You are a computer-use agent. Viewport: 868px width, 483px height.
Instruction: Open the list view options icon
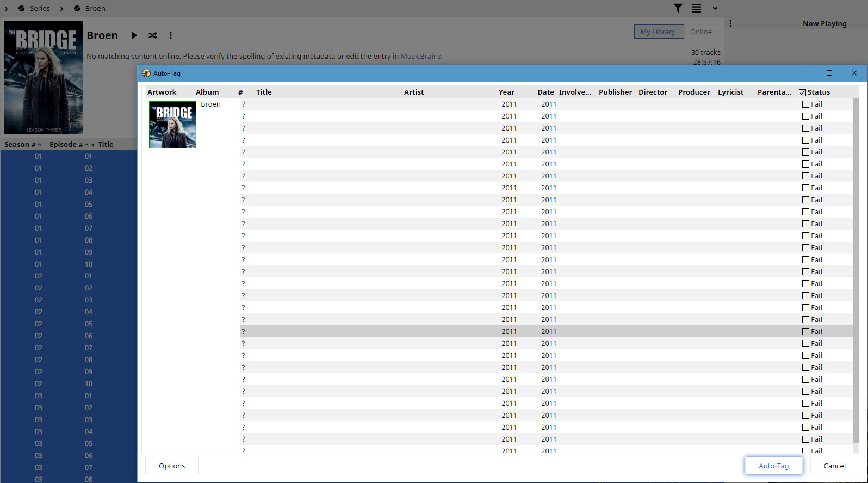tap(697, 8)
